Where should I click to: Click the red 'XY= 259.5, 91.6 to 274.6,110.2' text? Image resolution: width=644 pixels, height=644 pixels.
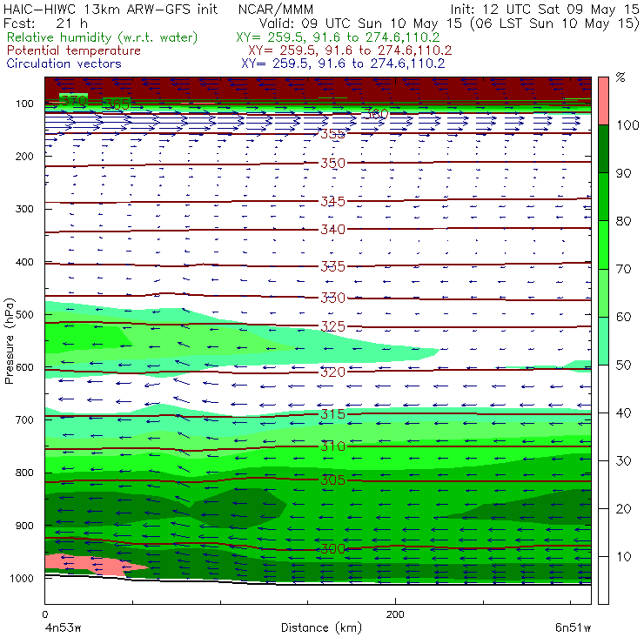pos(350,50)
